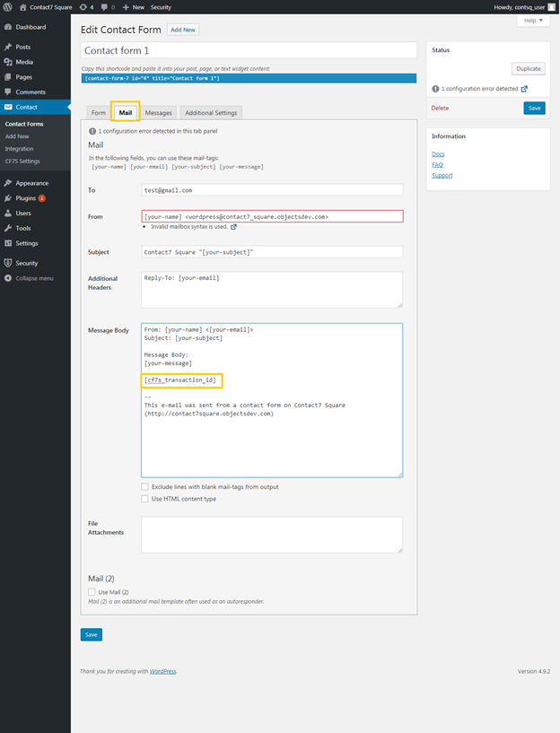Click the Additional Headers textarea
Screen dimensions: 560x733
pos(272,290)
